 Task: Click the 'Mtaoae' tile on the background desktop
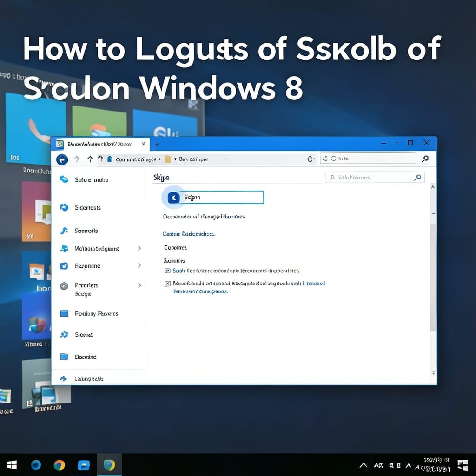click(36, 316)
